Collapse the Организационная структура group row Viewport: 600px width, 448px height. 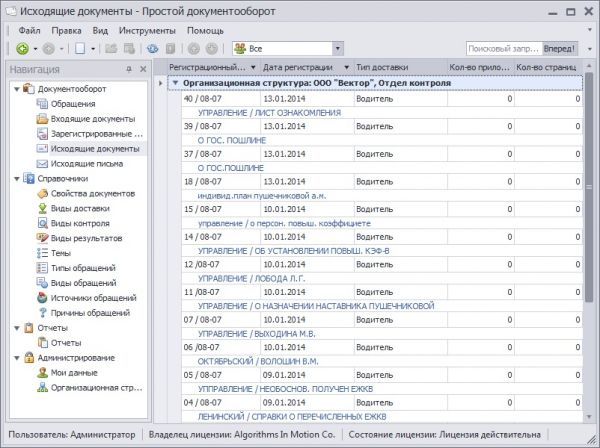pyautogui.click(x=176, y=83)
